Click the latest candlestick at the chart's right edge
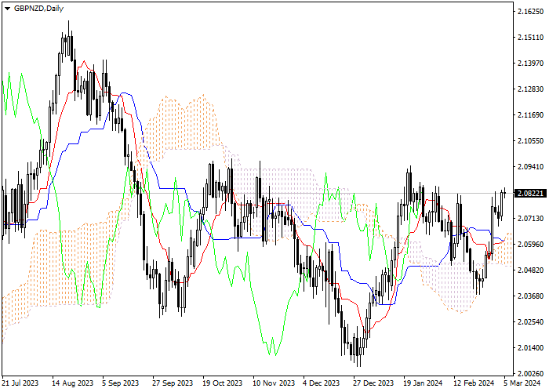The image size is (549, 392). [x=505, y=192]
